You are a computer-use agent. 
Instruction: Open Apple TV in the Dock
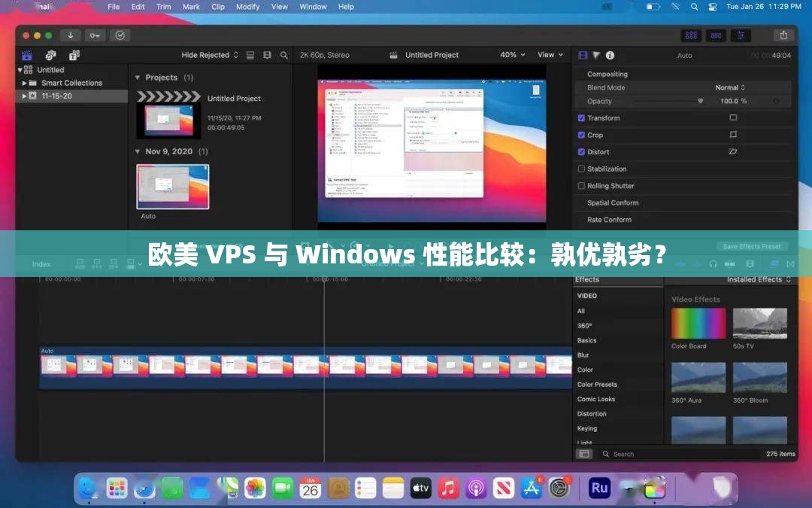(420, 488)
